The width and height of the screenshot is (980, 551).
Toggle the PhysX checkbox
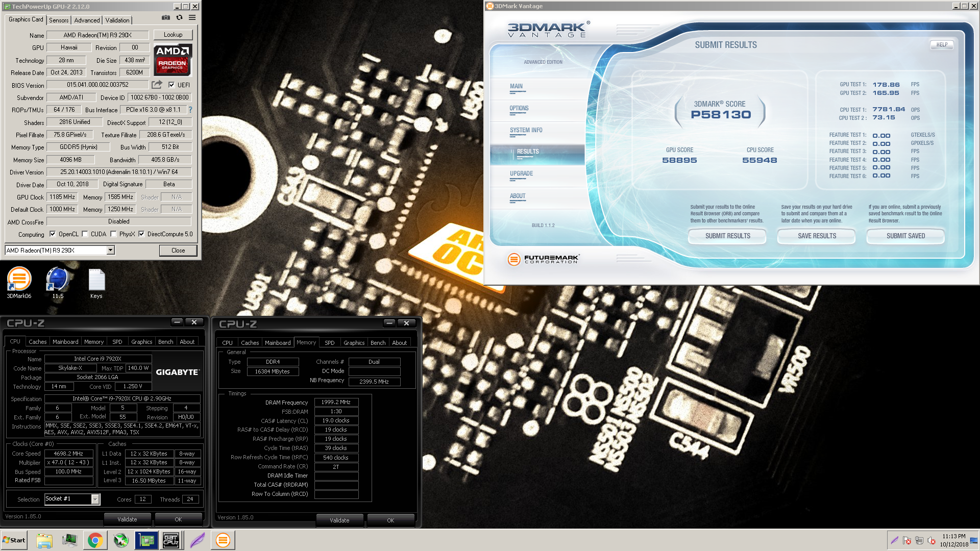[x=113, y=234]
